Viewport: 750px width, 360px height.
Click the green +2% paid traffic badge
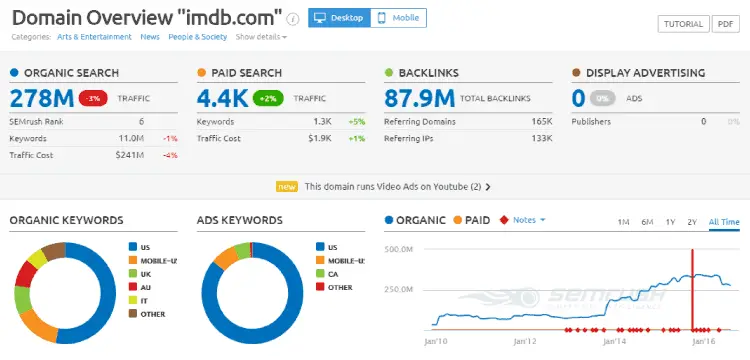pos(268,98)
